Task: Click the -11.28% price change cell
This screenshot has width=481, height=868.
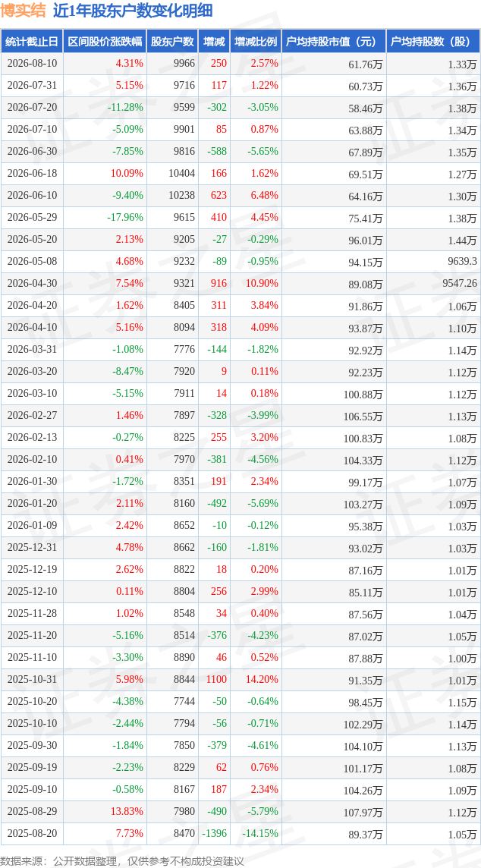Action: 105,108
